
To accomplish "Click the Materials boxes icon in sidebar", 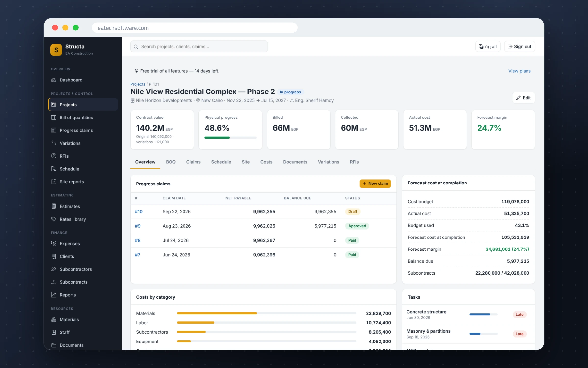I will coord(54,319).
